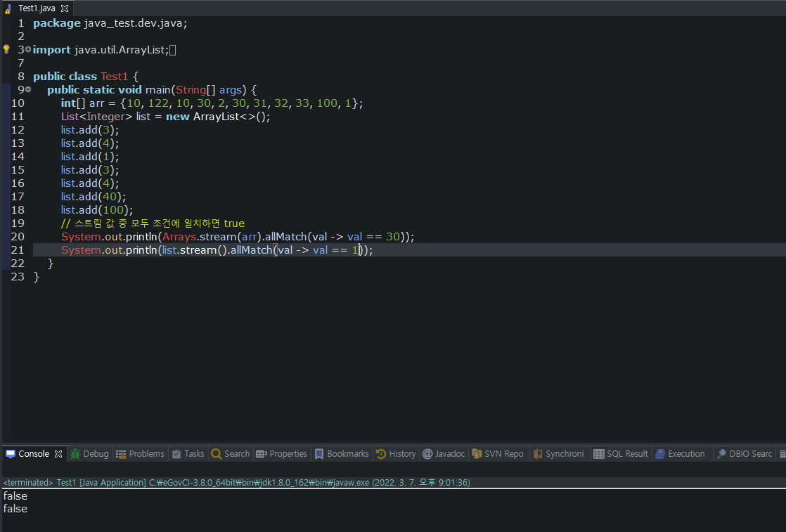Click the SQL Result grid icon
786x532 pixels.
tap(598, 454)
